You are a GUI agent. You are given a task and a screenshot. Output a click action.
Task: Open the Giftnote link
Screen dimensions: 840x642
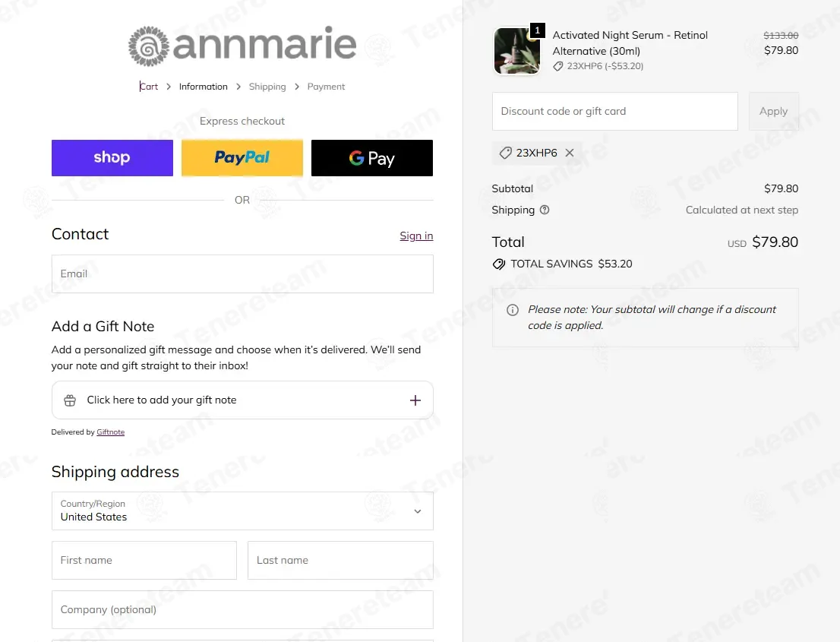110,432
